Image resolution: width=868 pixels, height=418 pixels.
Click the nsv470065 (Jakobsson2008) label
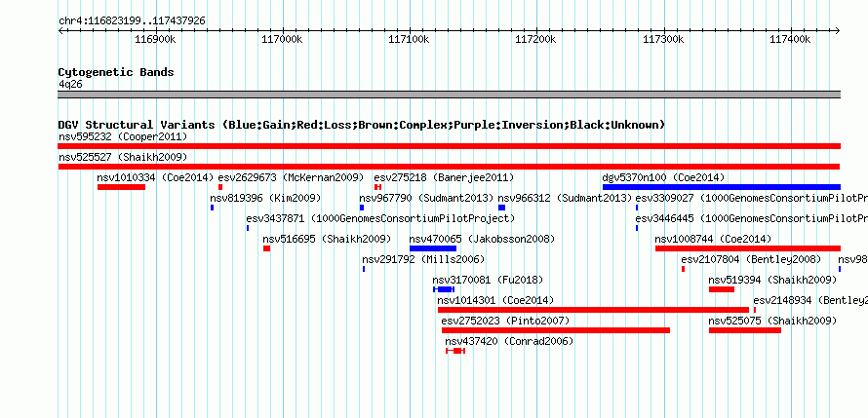[x=482, y=239]
